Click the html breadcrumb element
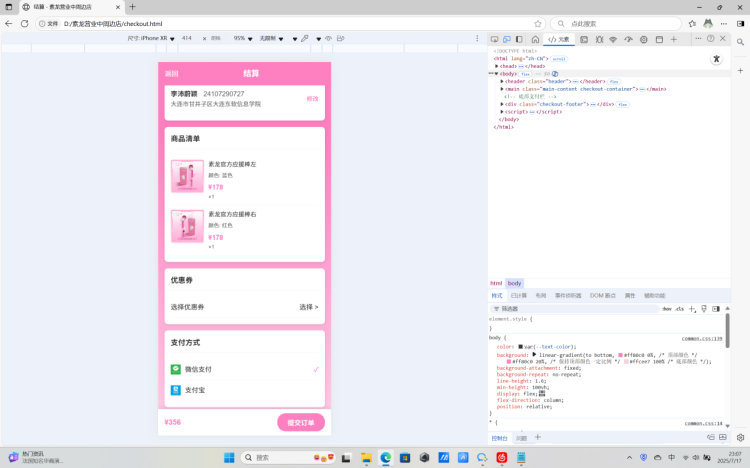This screenshot has height=468, width=750. pyautogui.click(x=496, y=283)
